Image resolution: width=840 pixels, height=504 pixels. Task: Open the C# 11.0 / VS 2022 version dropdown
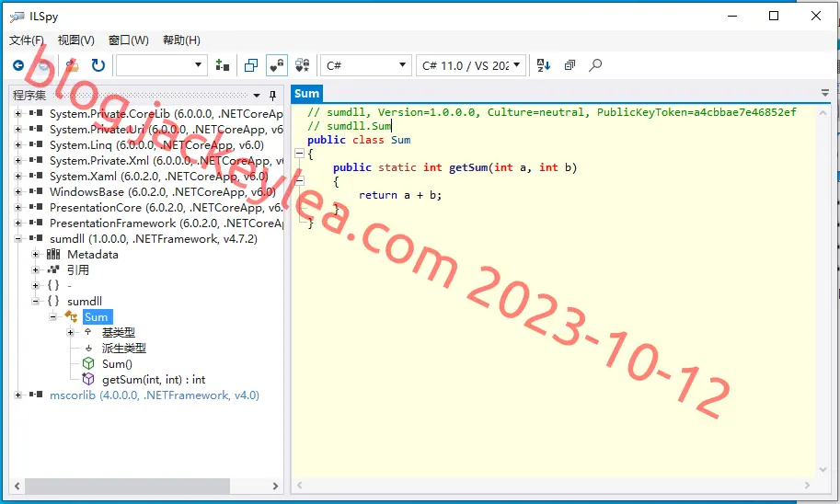(471, 65)
